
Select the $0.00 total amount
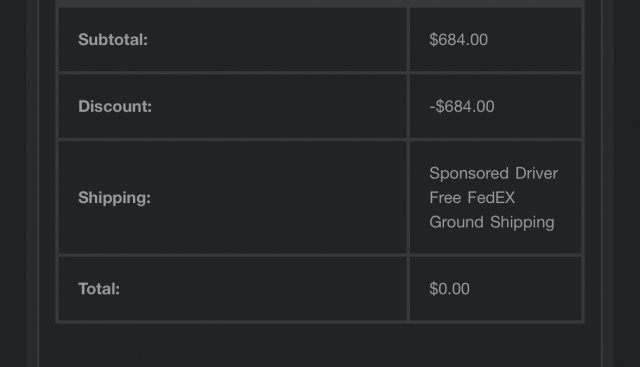click(x=449, y=289)
